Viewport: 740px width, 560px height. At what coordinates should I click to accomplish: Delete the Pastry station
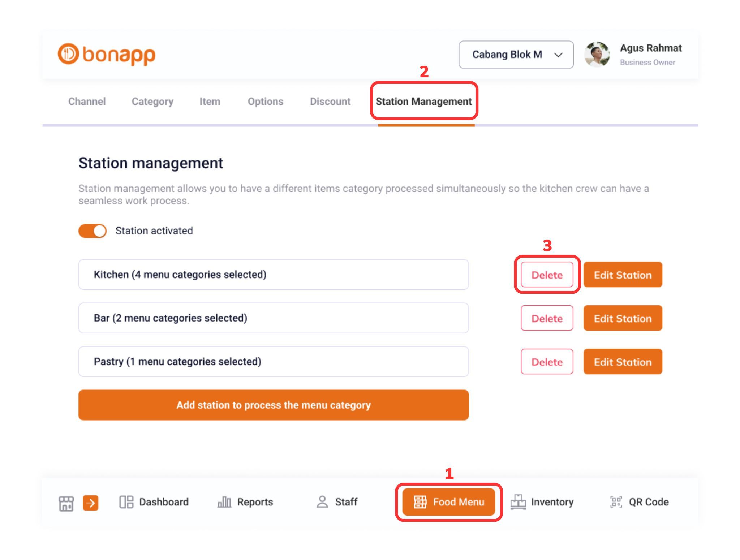point(547,362)
